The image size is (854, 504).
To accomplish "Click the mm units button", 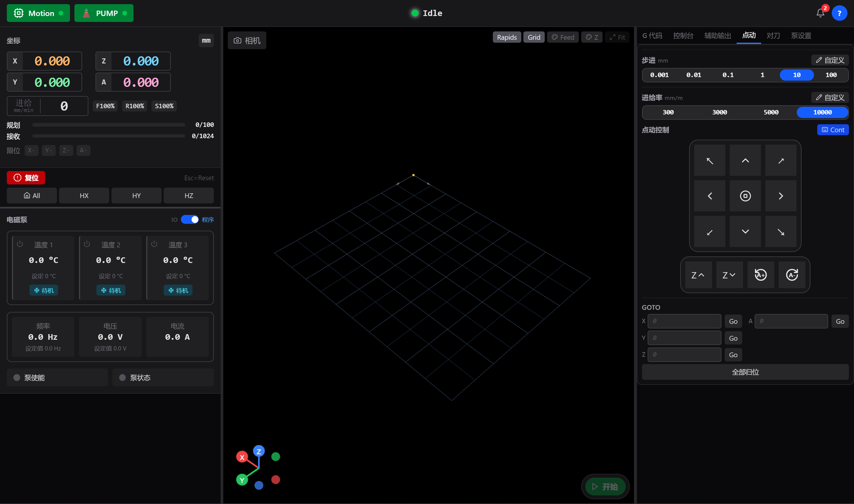I will point(206,41).
